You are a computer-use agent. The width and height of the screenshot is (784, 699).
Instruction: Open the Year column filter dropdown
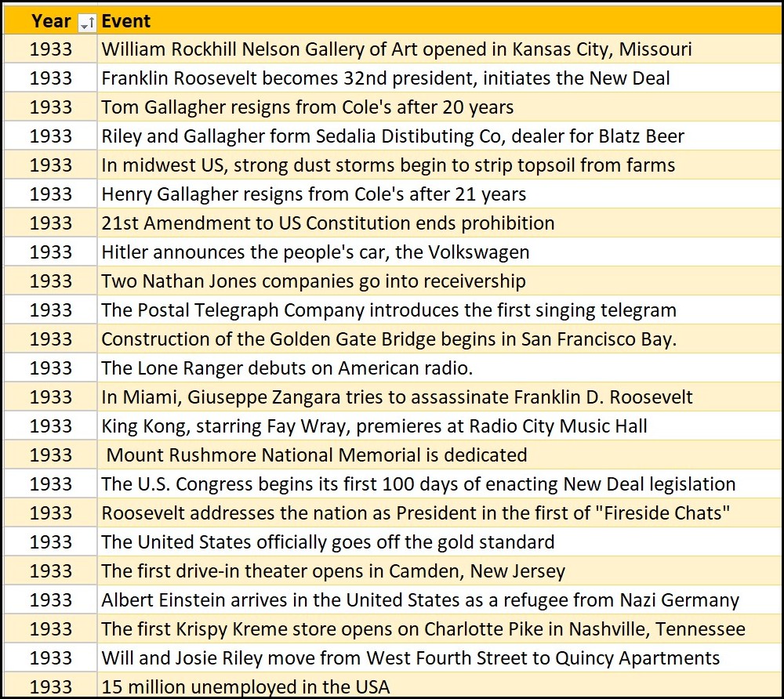87,22
